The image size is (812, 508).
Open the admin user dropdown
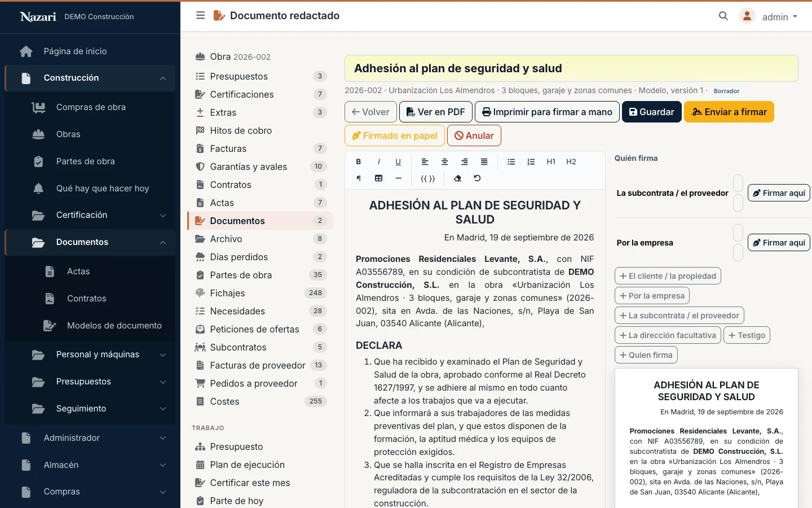[769, 16]
